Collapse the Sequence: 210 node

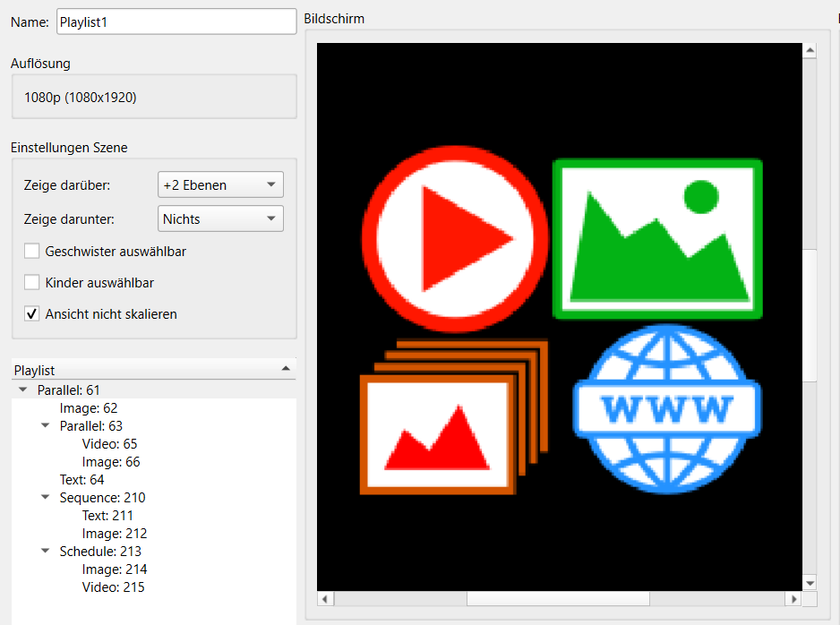[46, 498]
